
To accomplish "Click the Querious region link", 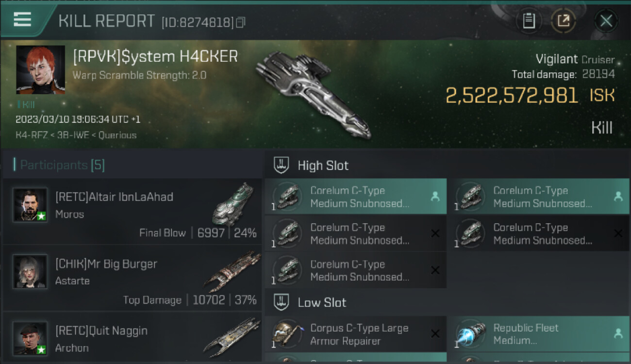I will point(117,135).
